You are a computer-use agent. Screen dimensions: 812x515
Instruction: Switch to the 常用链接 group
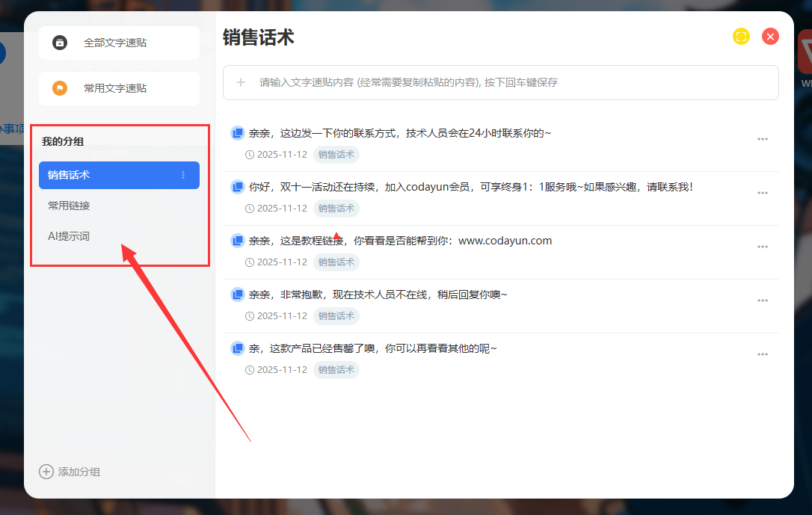69,206
